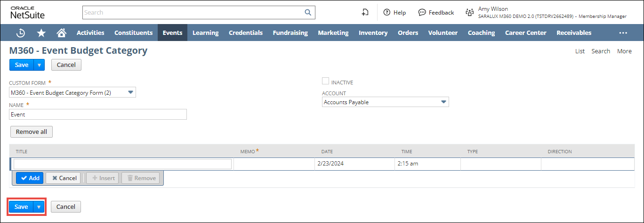Click the Title input in the row
644x223 pixels.
[x=122, y=164]
